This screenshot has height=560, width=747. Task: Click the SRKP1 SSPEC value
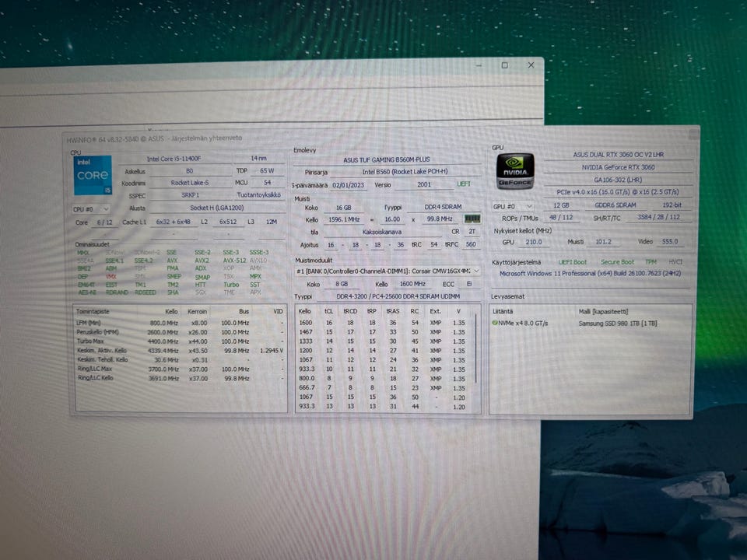(x=190, y=195)
